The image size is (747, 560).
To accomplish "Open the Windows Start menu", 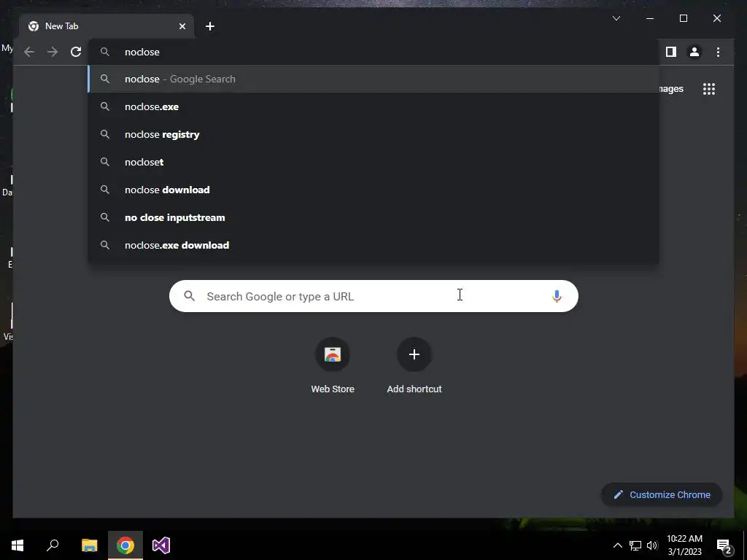I will tap(18, 545).
